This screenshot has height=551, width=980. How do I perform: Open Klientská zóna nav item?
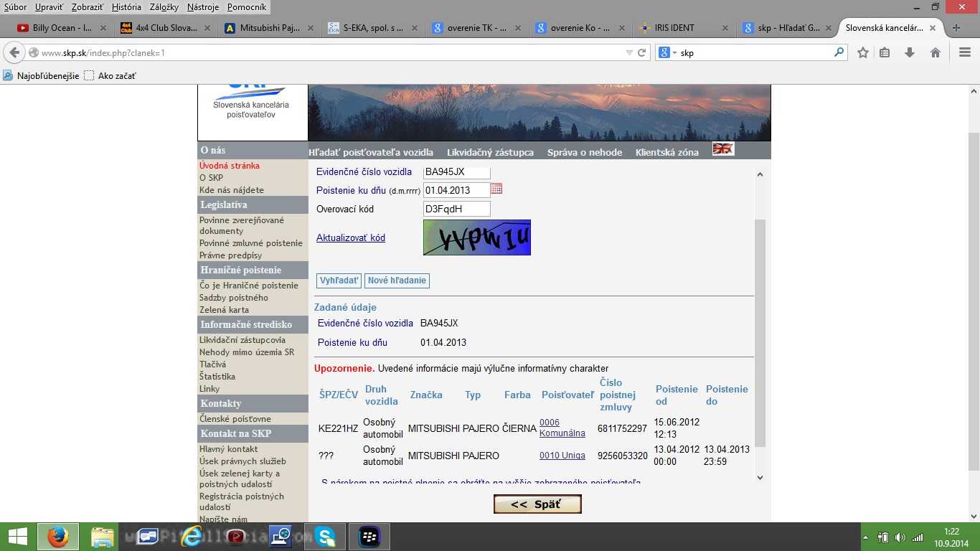667,152
